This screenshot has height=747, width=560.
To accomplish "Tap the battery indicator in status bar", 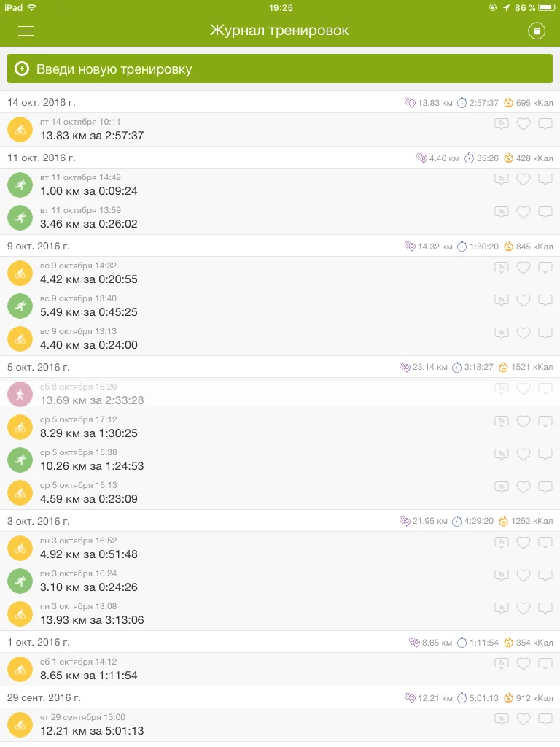I will click(x=547, y=7).
